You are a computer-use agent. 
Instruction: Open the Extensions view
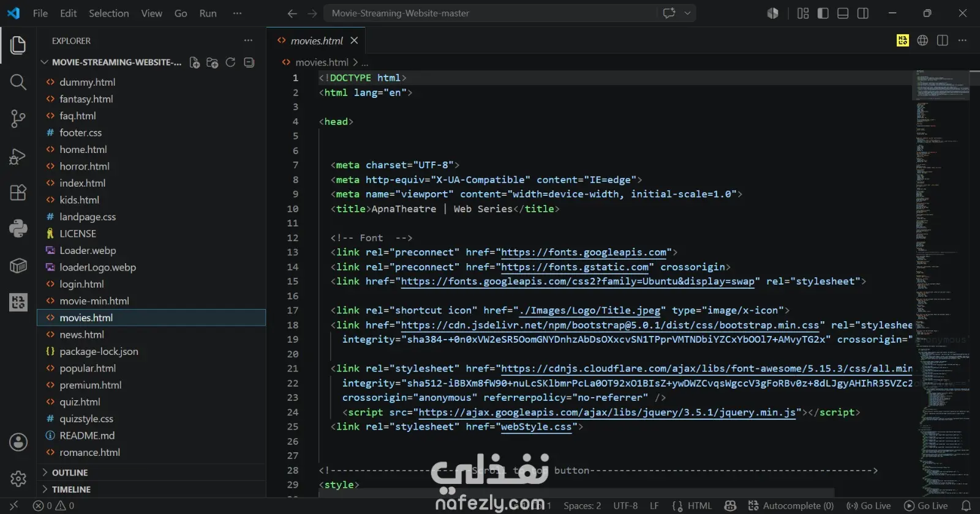click(x=18, y=193)
